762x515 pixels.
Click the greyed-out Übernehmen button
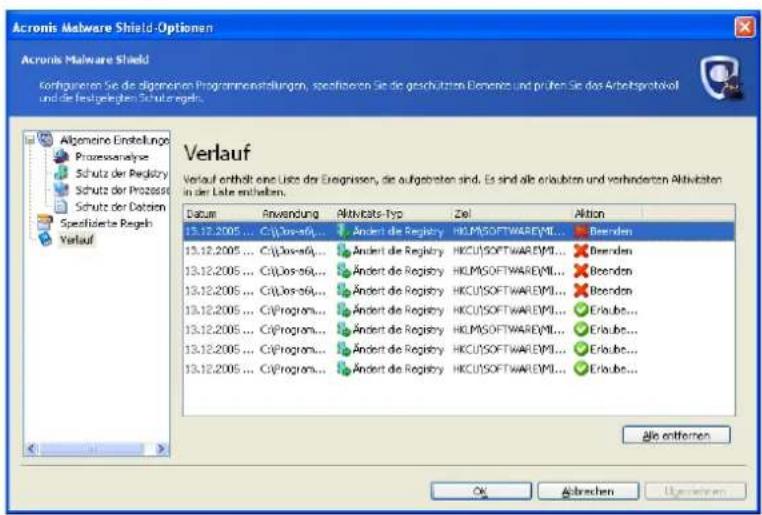coord(695,491)
